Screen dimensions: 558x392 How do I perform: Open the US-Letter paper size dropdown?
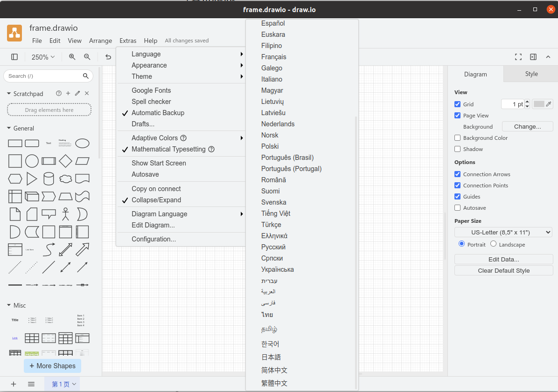503,233
